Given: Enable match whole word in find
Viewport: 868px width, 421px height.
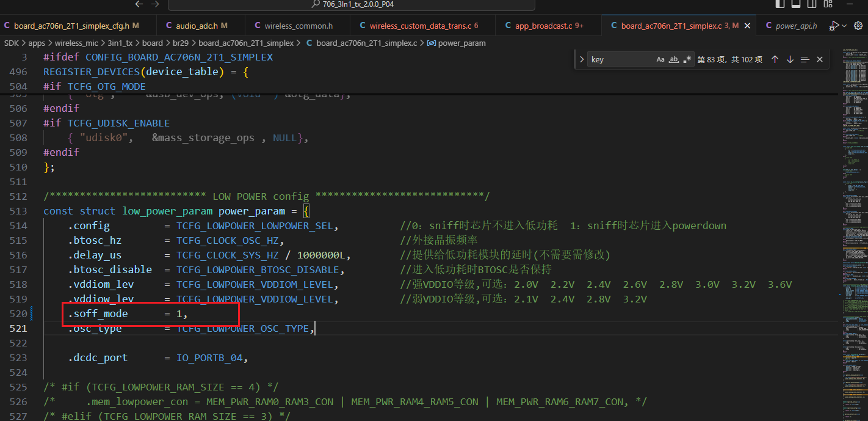Looking at the screenshot, I should click(x=674, y=59).
